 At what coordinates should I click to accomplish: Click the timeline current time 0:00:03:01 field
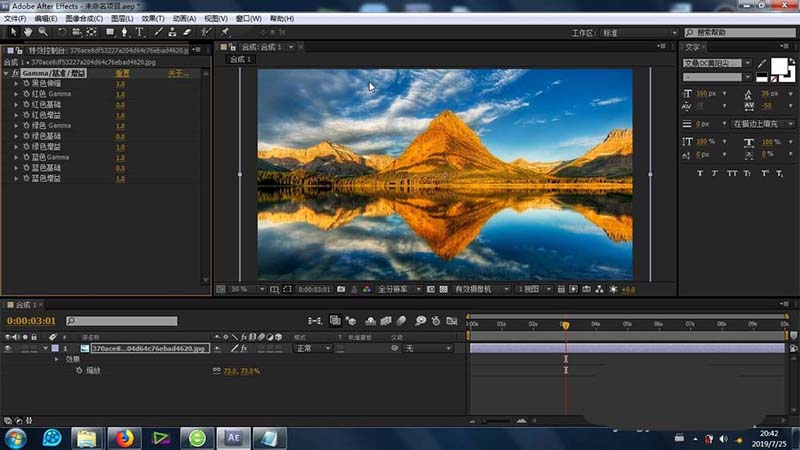[33, 321]
